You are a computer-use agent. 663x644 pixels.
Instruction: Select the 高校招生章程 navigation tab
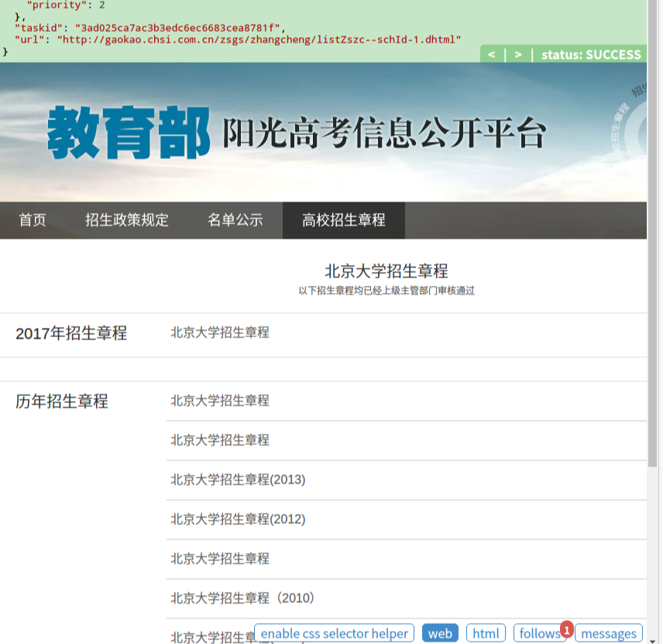[x=344, y=220]
